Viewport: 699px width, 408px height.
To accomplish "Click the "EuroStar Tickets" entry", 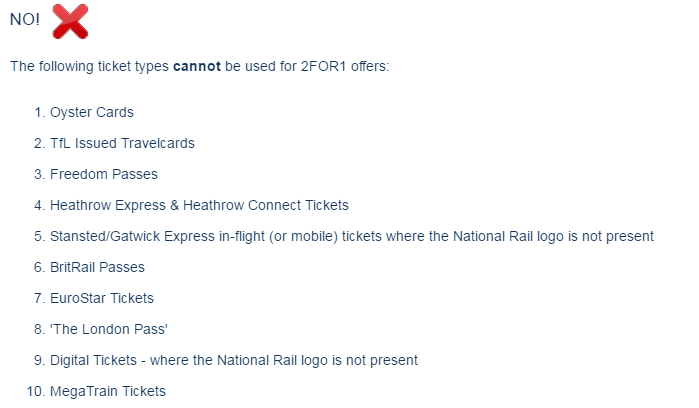I will click(102, 298).
